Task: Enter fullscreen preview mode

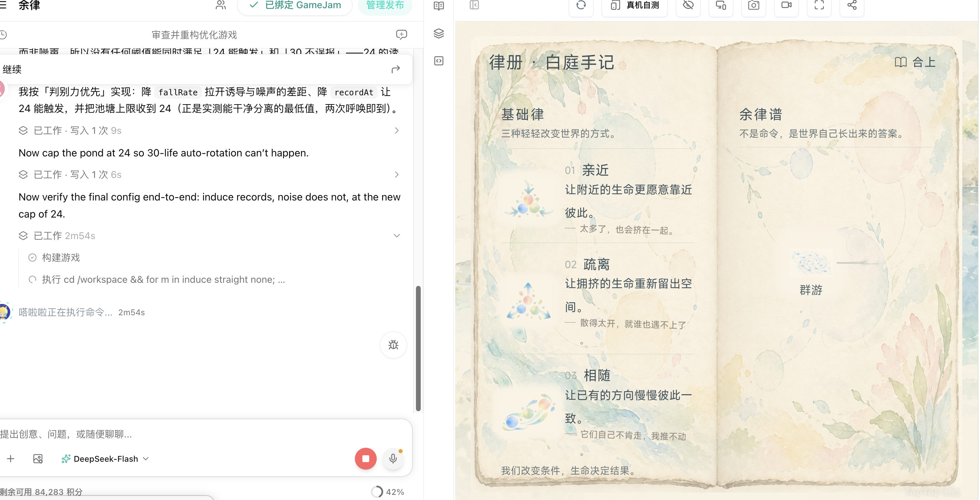Action: click(x=819, y=5)
